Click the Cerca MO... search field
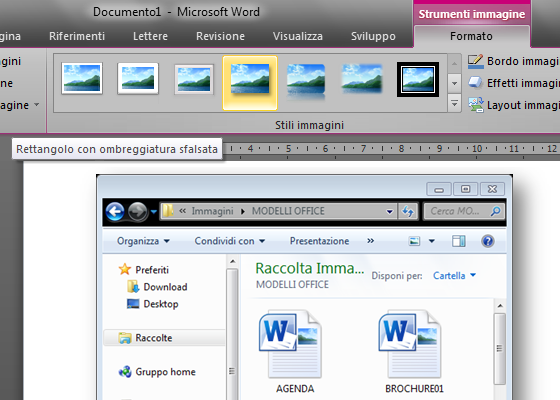The image size is (560, 400). [x=464, y=211]
